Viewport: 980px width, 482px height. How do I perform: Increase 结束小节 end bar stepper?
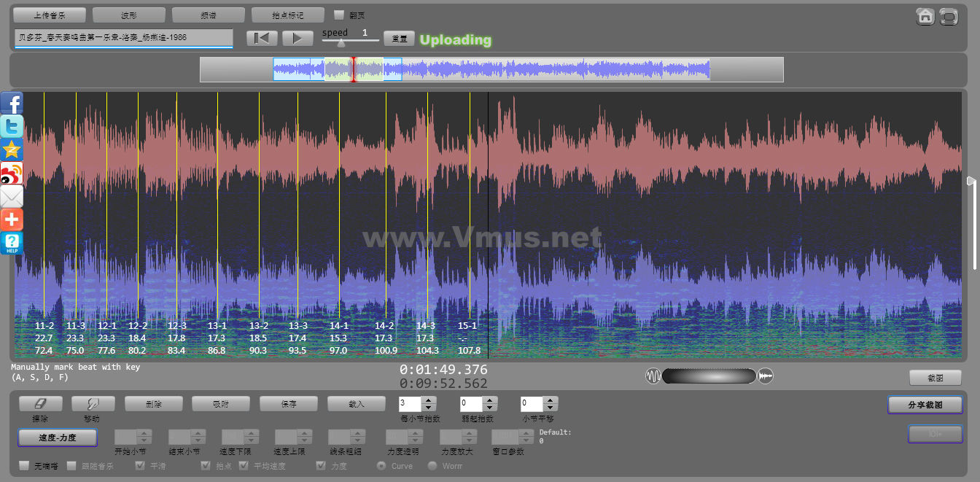198,434
